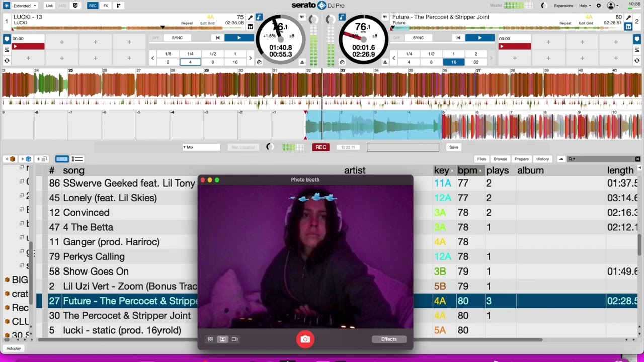
Task: Eject track from left deck
Action: pyautogui.click(x=302, y=62)
